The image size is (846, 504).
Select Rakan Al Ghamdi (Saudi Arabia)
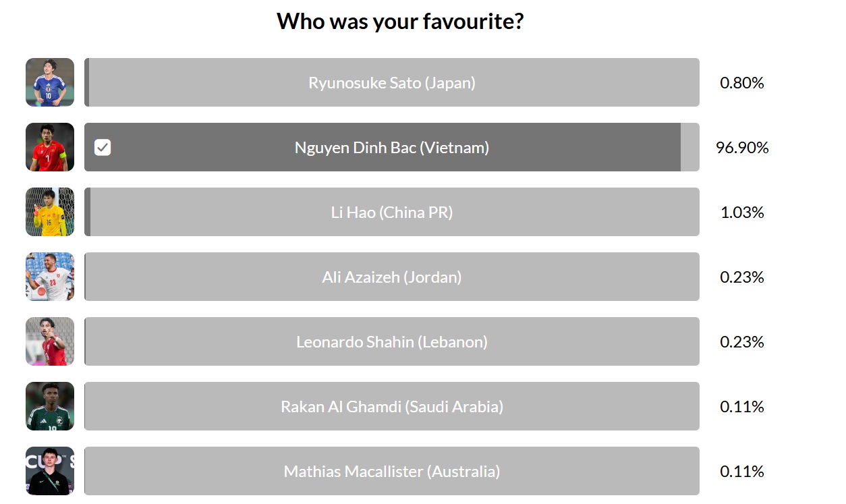pyautogui.click(x=391, y=406)
